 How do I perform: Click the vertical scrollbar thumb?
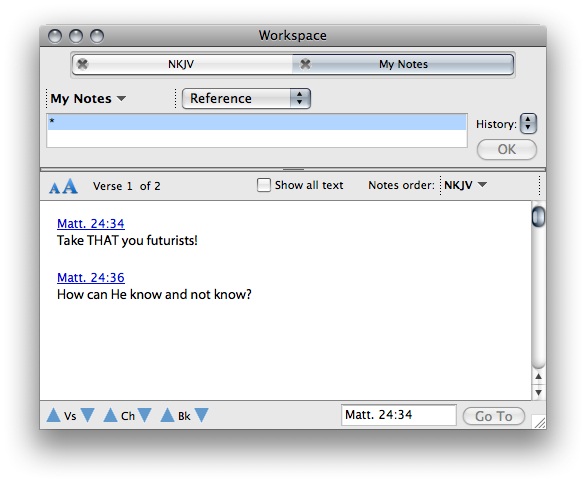(538, 216)
